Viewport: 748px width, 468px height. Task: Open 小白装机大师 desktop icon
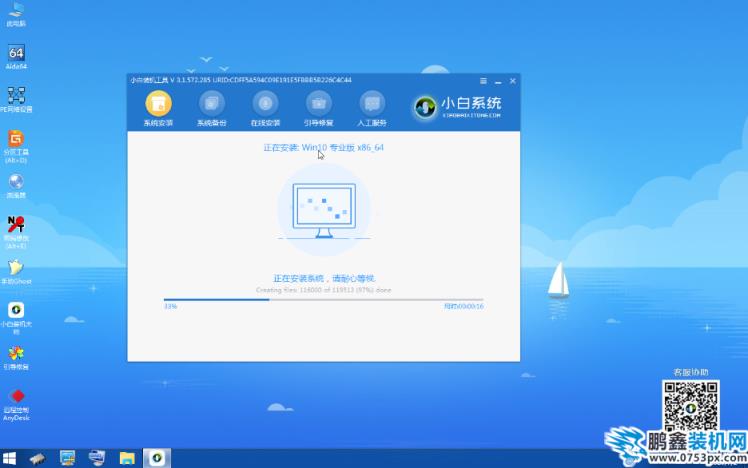point(16,318)
